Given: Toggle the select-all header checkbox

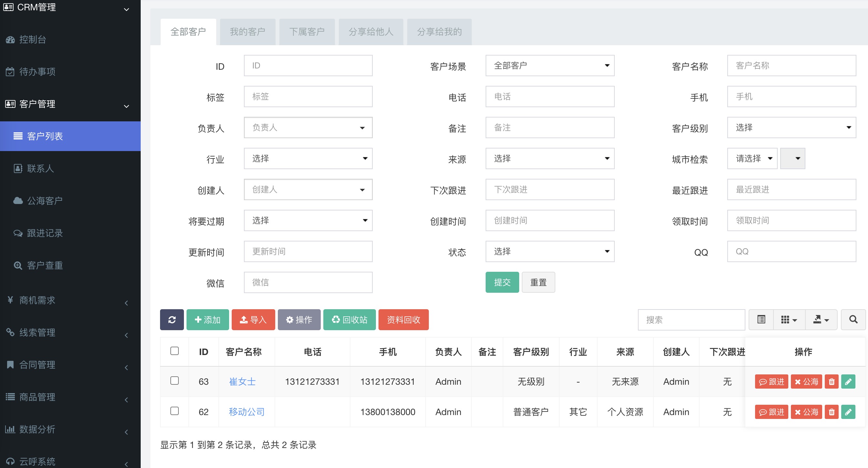Looking at the screenshot, I should click(x=175, y=351).
